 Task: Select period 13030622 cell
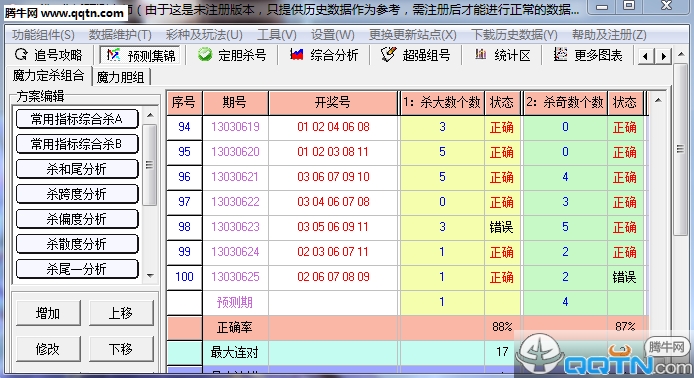click(x=235, y=202)
